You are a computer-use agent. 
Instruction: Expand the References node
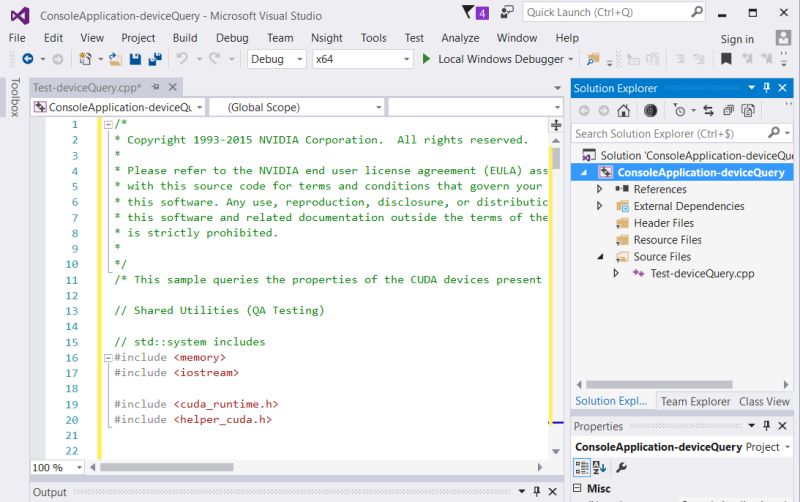pyautogui.click(x=599, y=189)
